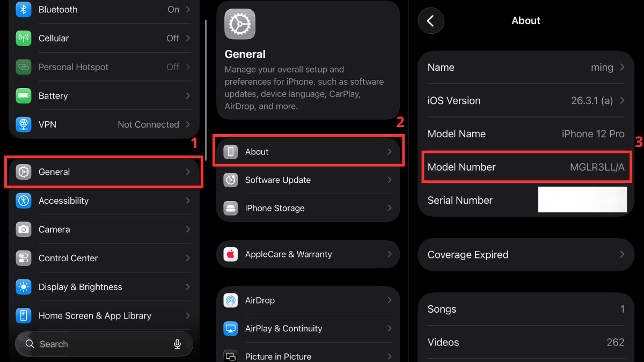Tap the VPN globe icon

[24, 124]
